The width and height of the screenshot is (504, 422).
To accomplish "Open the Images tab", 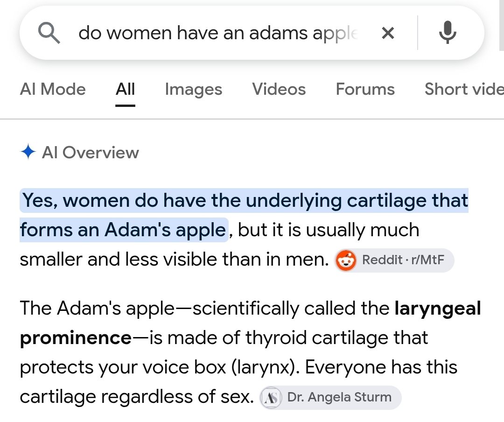I will (194, 90).
